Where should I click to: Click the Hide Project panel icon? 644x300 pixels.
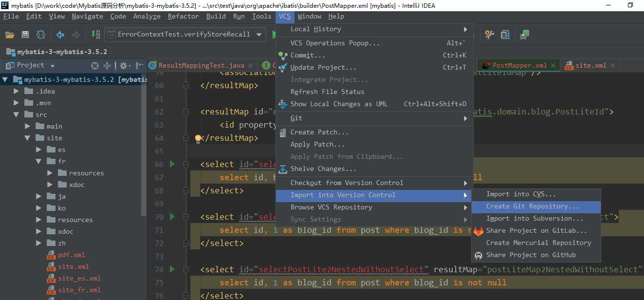coord(140,65)
